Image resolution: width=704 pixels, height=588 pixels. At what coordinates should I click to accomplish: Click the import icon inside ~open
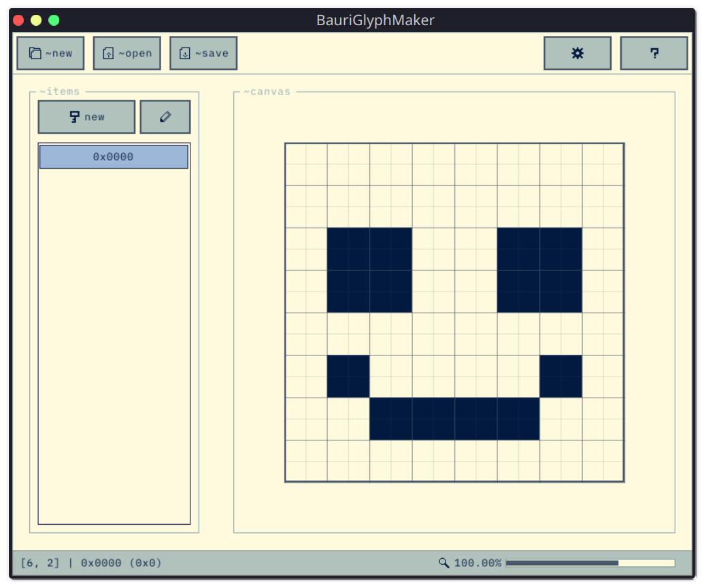108,52
